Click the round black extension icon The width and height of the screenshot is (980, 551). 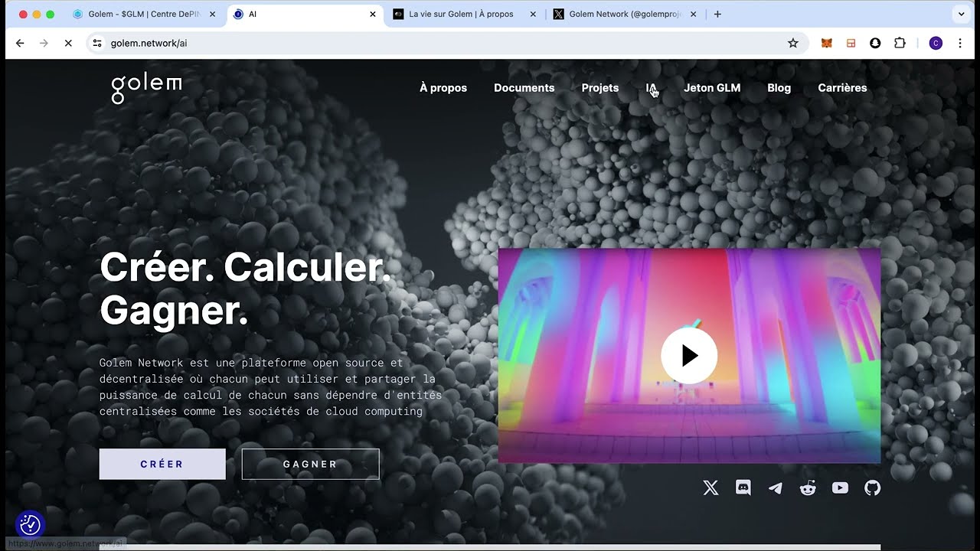tap(875, 44)
